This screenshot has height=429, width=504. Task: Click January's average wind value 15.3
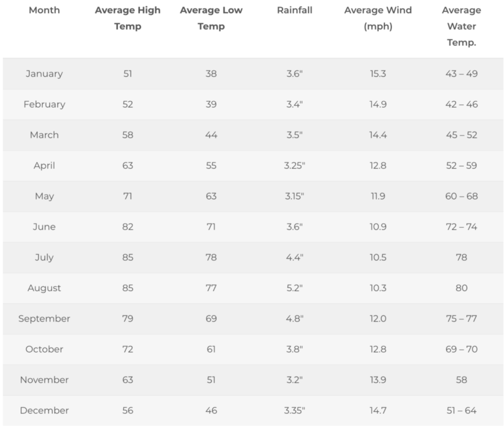tap(378, 74)
